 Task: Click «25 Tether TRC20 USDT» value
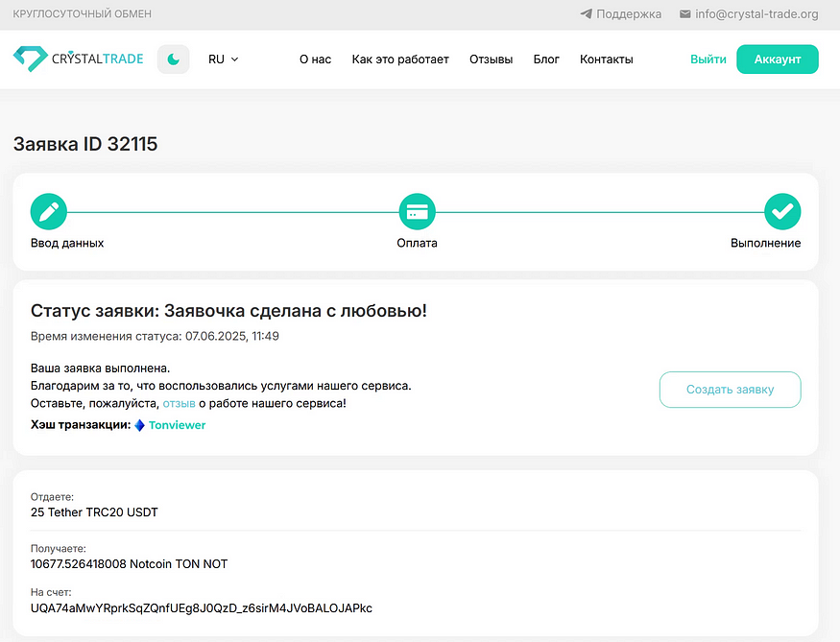[x=94, y=512]
